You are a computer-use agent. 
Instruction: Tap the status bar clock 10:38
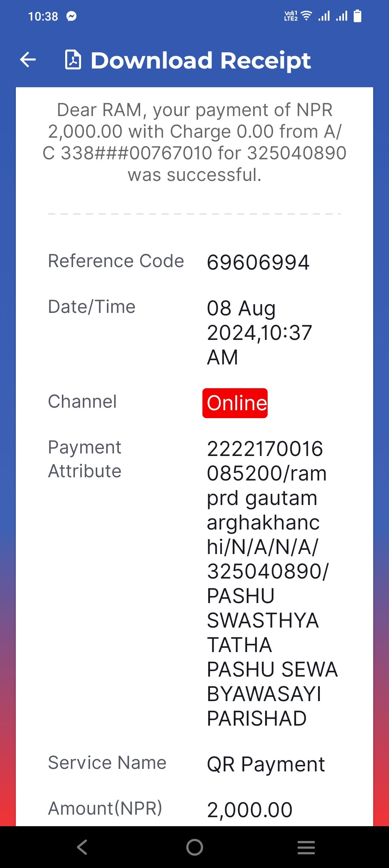[43, 16]
